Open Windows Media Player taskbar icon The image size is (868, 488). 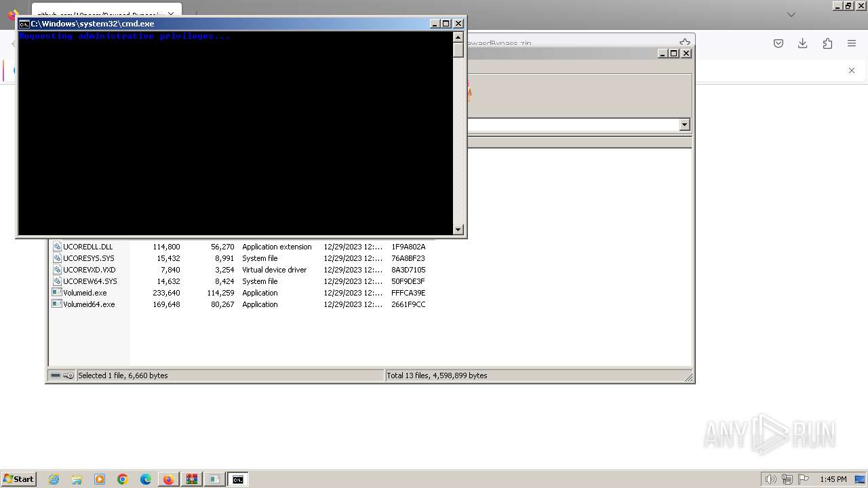click(x=100, y=479)
